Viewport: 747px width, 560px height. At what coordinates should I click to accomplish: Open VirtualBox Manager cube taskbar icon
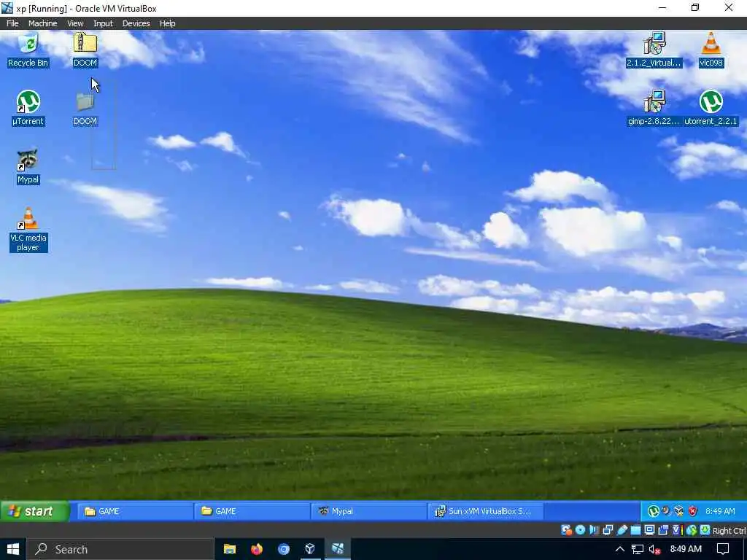coord(309,549)
